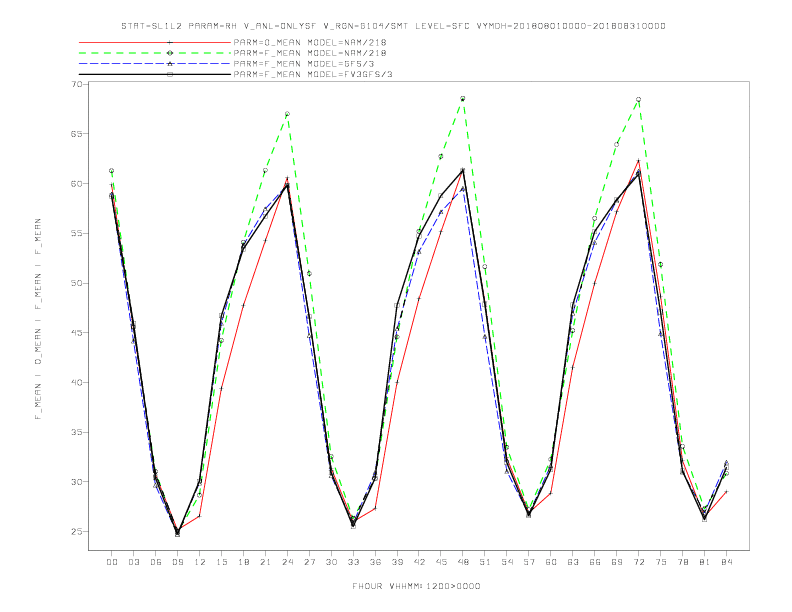Click x-axis forecast hour label 33
Screen dimensions: 792x612
click(353, 562)
